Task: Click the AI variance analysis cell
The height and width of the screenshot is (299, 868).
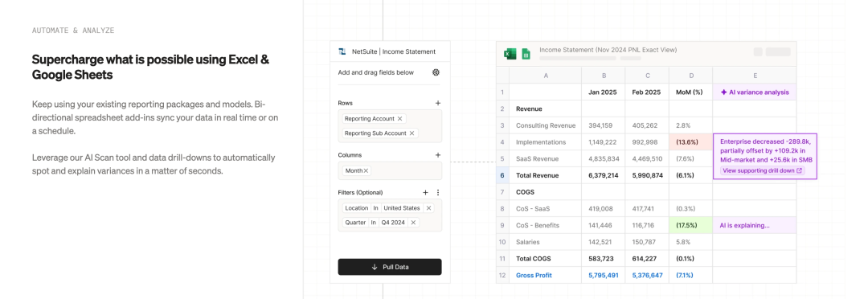Action: (755, 92)
